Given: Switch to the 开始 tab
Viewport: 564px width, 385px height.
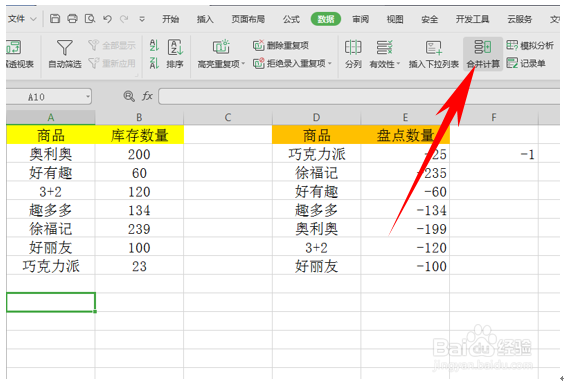Looking at the screenshot, I should click(x=170, y=19).
